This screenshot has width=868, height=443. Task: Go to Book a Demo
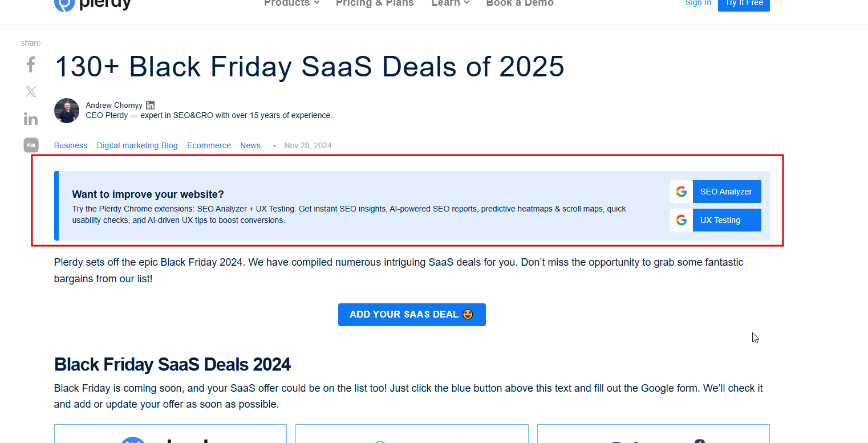tap(520, 3)
